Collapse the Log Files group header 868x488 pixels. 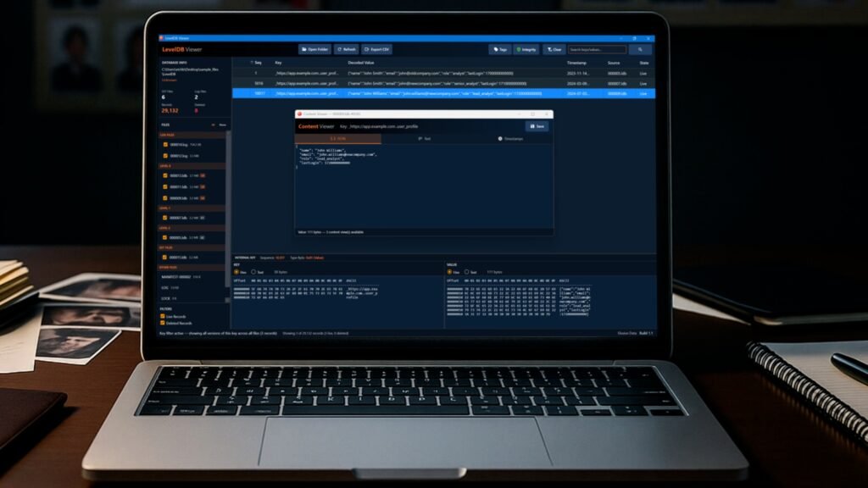click(166, 134)
